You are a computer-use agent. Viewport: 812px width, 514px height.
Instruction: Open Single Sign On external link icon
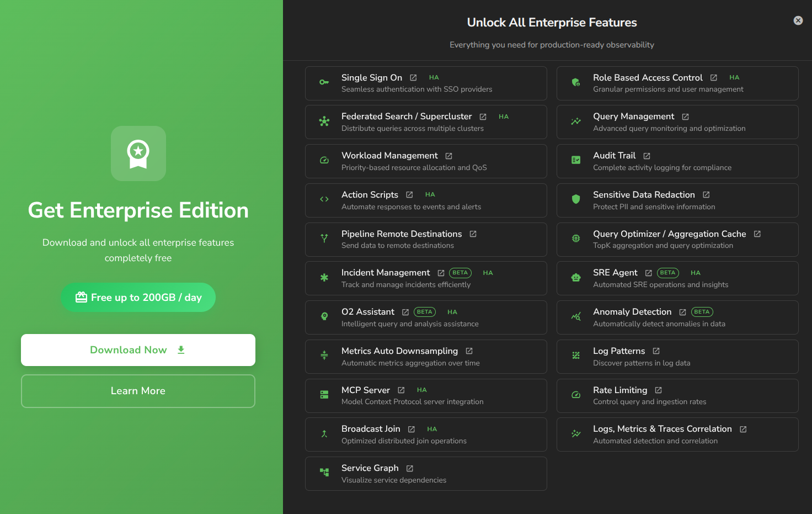click(x=413, y=78)
